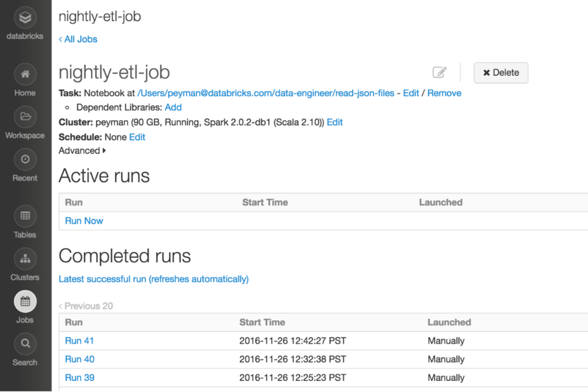Remove the notebook task

click(x=444, y=93)
